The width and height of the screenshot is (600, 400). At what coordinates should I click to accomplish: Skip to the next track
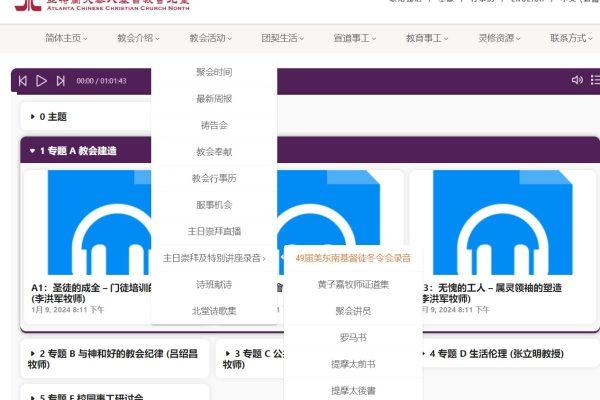60,80
